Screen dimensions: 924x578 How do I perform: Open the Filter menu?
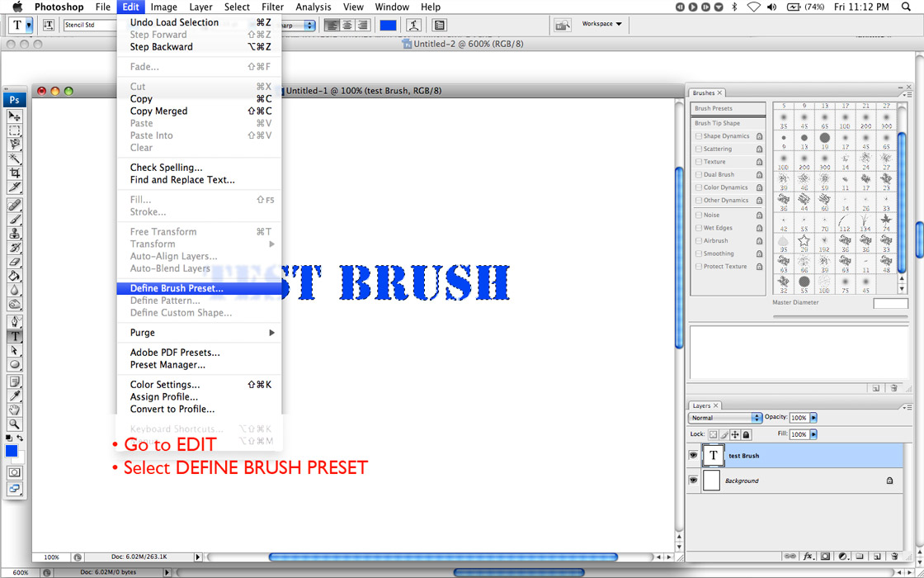[273, 7]
